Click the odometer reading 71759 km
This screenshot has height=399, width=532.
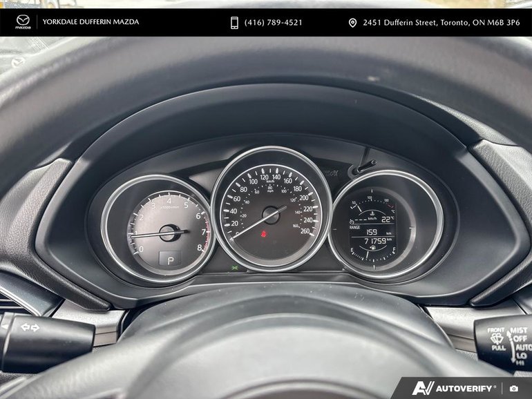373,242
